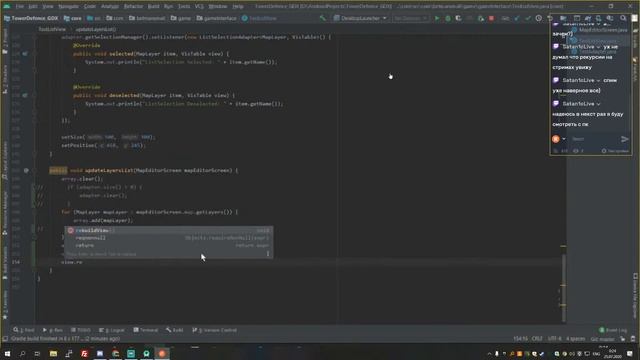Click the autocomplete popup options dots
The height and width of the screenshot is (360, 640).
268,254
